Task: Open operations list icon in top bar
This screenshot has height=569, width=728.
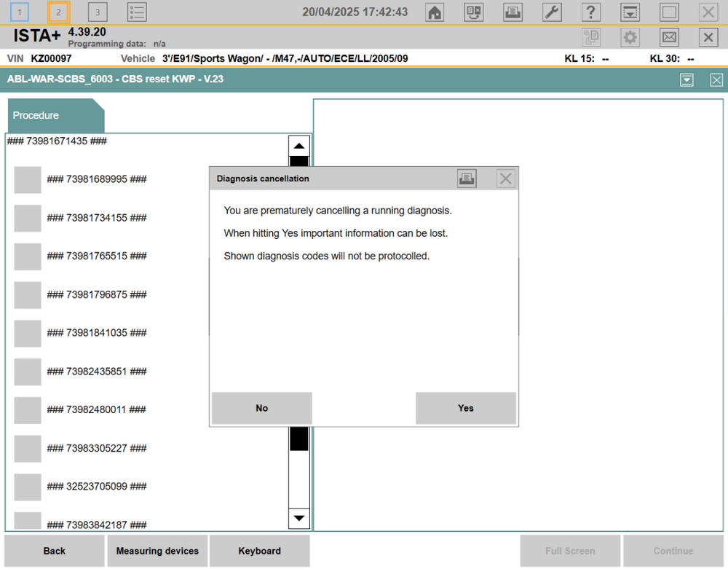Action: 137,12
